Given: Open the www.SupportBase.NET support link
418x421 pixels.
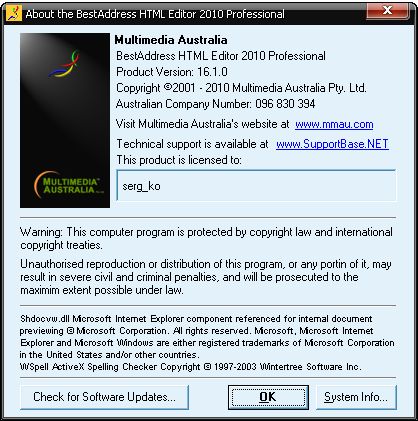Looking at the screenshot, I should [332, 144].
